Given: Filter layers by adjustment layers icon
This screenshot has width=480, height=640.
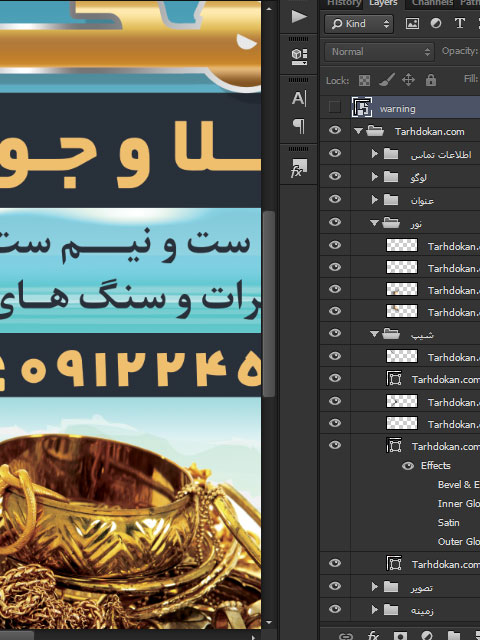Looking at the screenshot, I should (x=436, y=24).
